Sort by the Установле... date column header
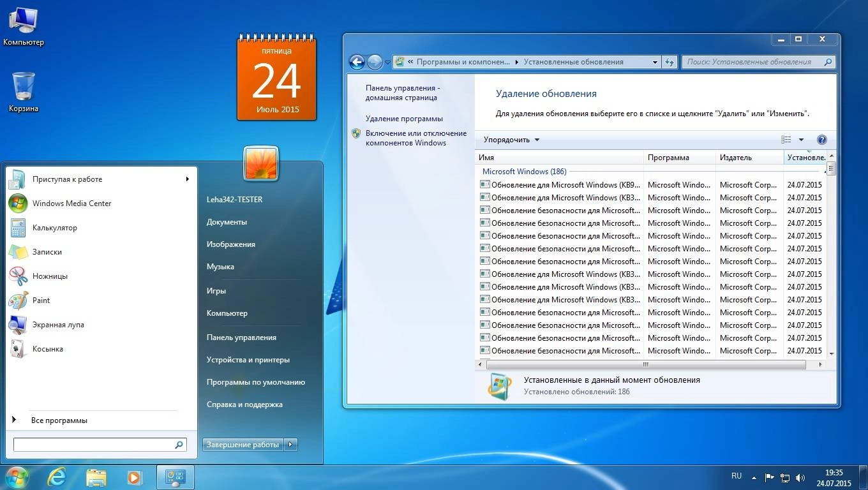The height and width of the screenshot is (490, 868). click(805, 158)
